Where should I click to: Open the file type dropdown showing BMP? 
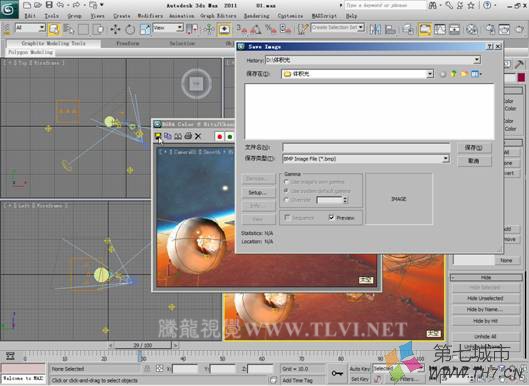(446, 159)
